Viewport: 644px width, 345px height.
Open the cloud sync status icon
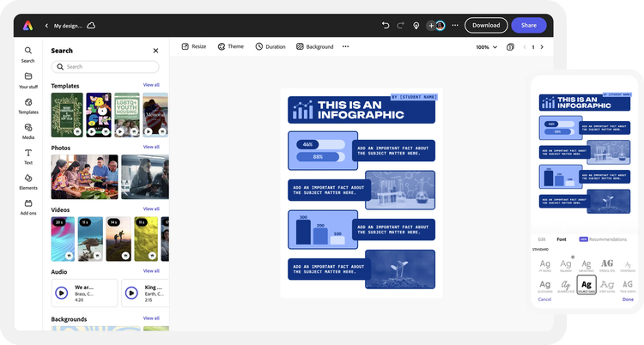(91, 26)
